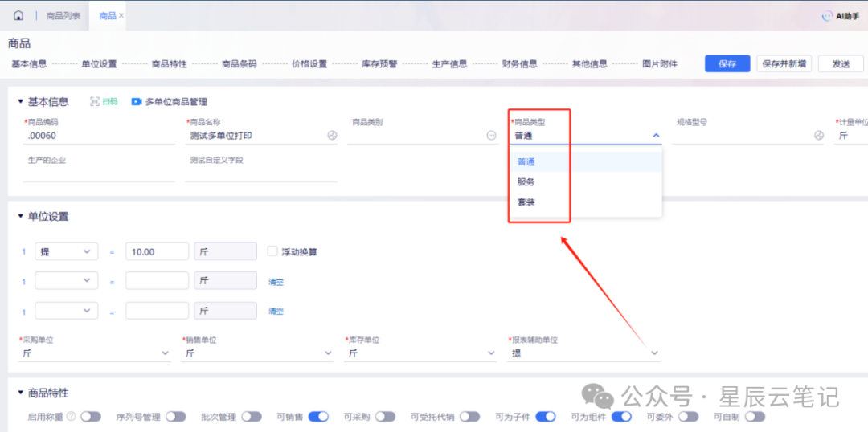Switch to 商品列表 tab
The image size is (868, 432).
coord(63,15)
